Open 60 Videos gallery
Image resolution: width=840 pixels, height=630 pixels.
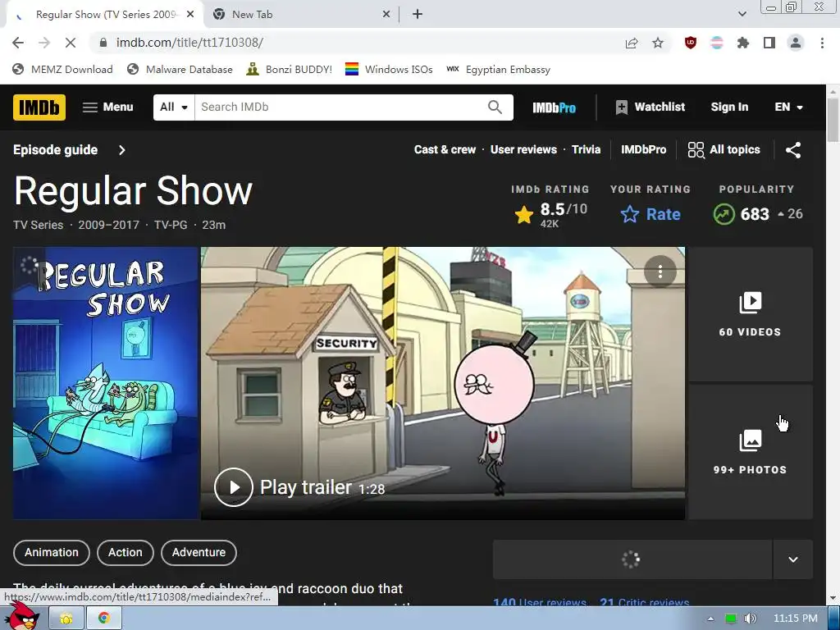pyautogui.click(x=750, y=314)
